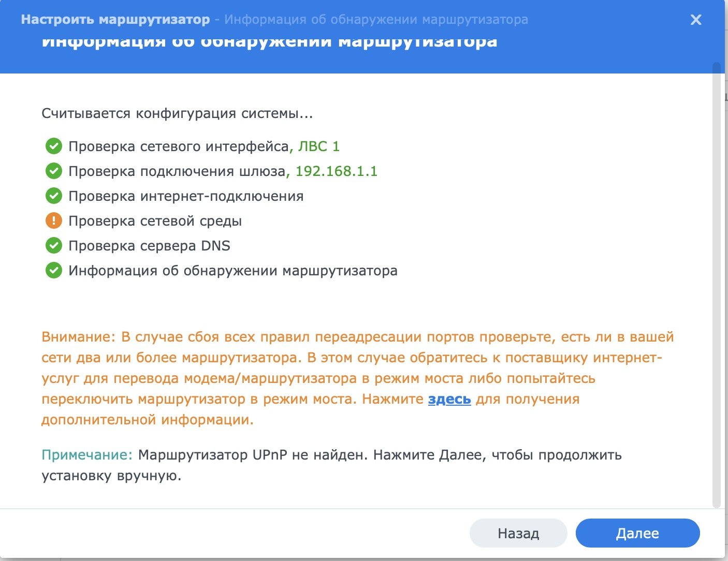Viewport: 728px width, 561px height.
Task: Open the здесь link for more information
Action: pyautogui.click(x=449, y=399)
